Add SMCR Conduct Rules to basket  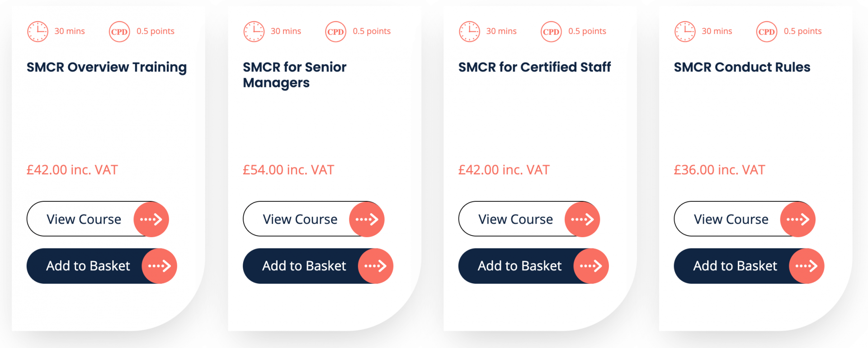[x=749, y=266]
